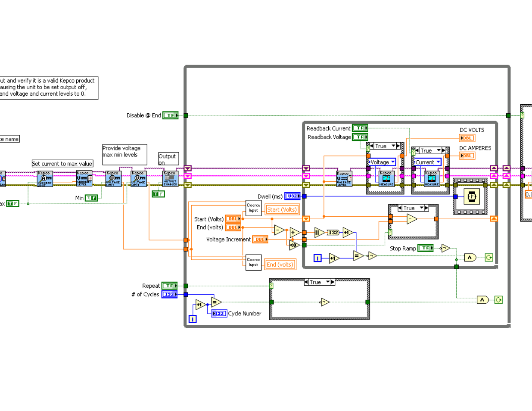Screen dimensions: 532x411
Task: Select the Cycle Number I32 indicator terminal
Action: 219,314
